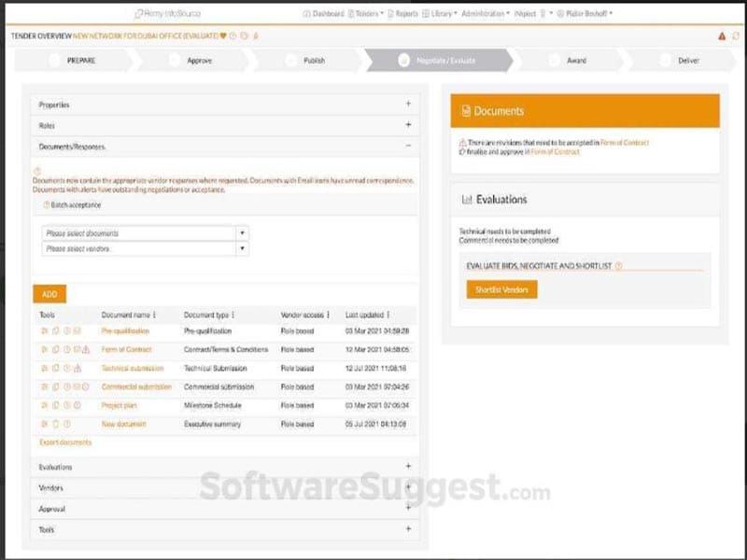Open the Export documents link
The height and width of the screenshot is (560, 747).
click(65, 442)
